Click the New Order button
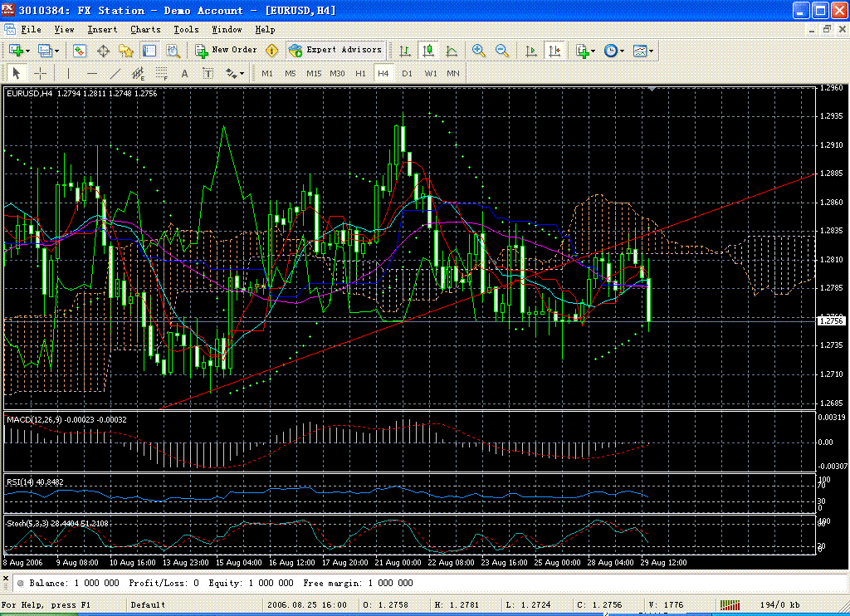 point(227,51)
